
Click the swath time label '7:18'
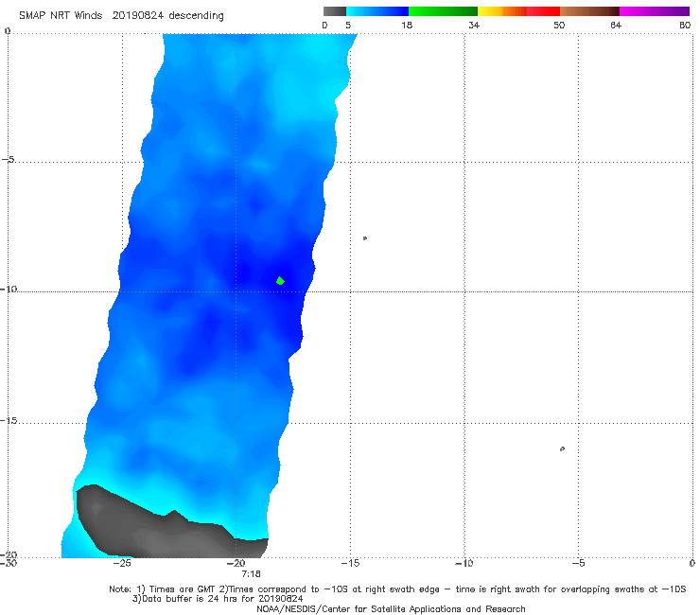pyautogui.click(x=251, y=574)
